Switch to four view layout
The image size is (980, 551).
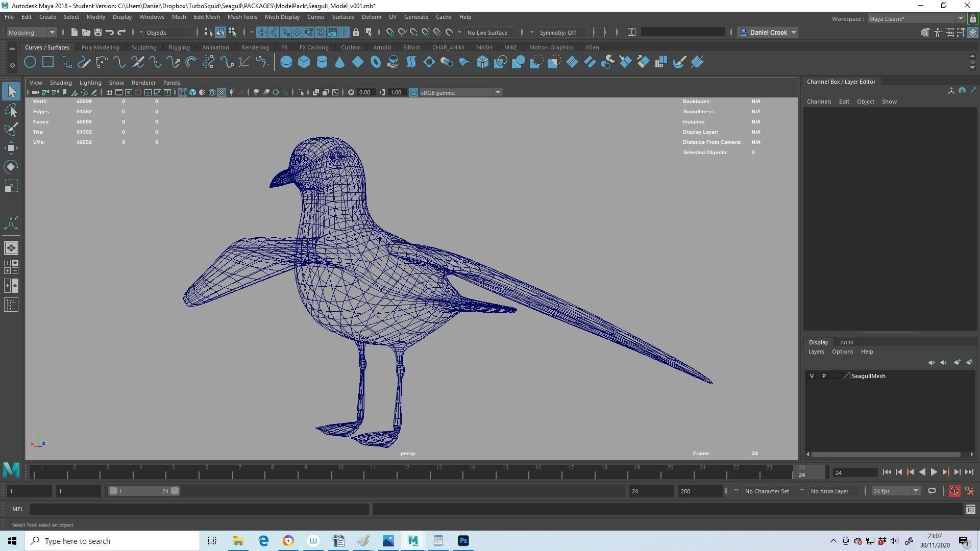click(x=11, y=267)
